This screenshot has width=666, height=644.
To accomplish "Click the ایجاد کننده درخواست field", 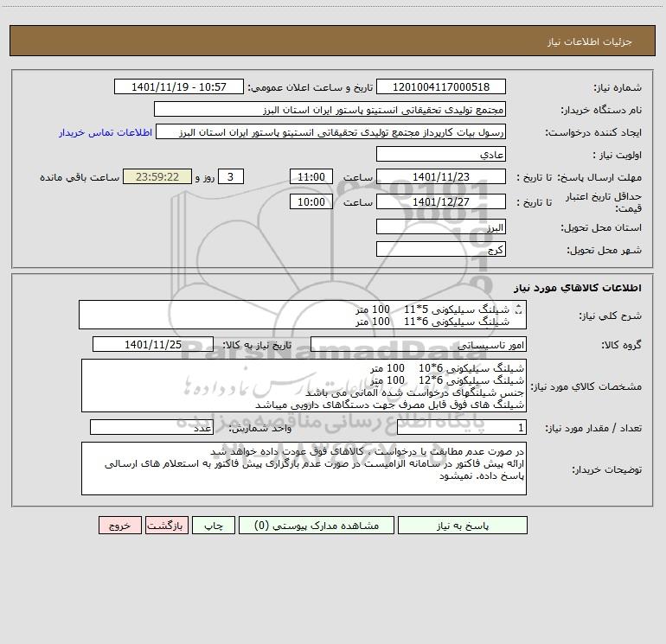I will (330, 131).
